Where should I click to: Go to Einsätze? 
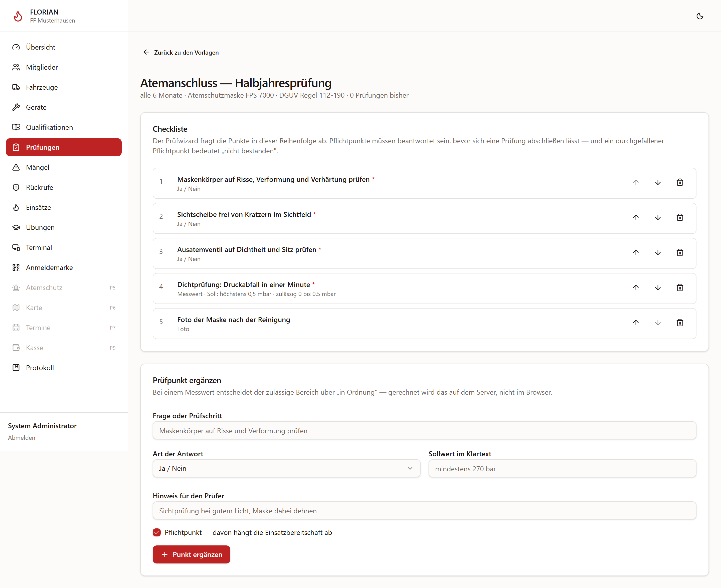(64, 207)
